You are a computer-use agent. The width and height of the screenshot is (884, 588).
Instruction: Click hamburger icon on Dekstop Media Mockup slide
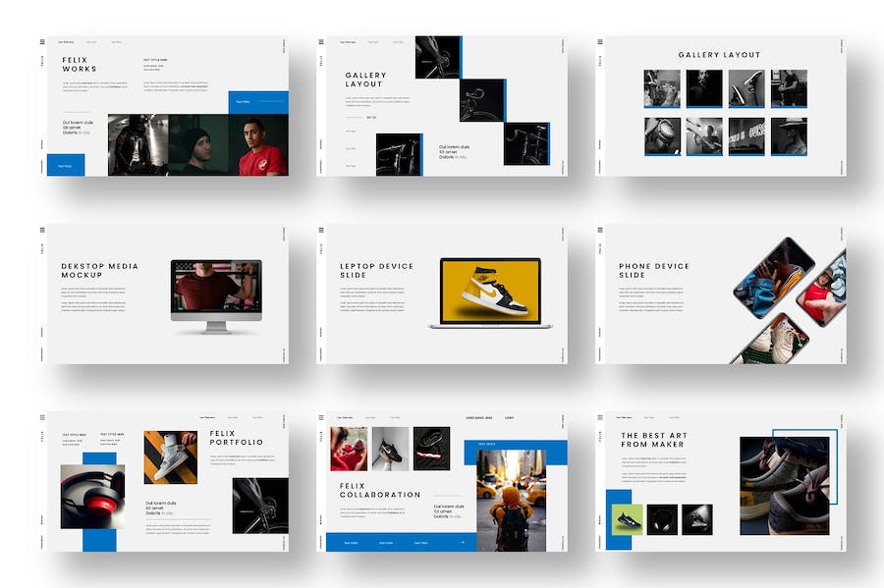(42, 230)
